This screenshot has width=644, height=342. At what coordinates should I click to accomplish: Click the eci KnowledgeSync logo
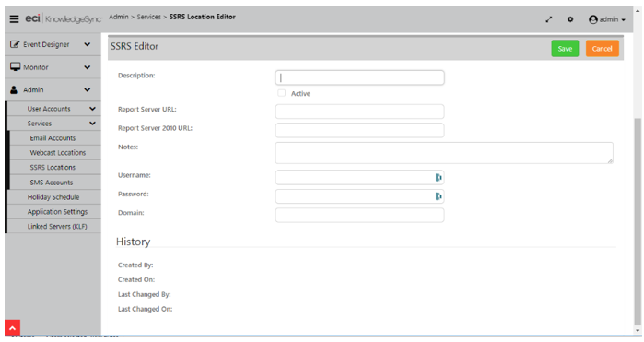pos(64,18)
